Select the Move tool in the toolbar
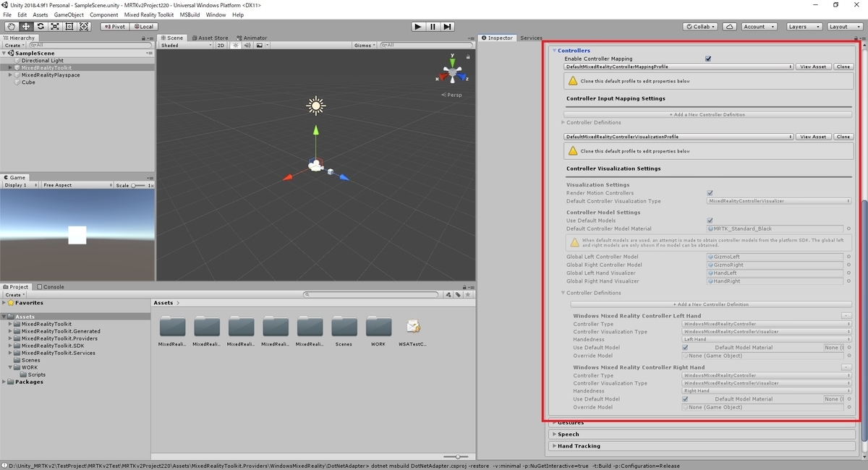 coord(25,27)
